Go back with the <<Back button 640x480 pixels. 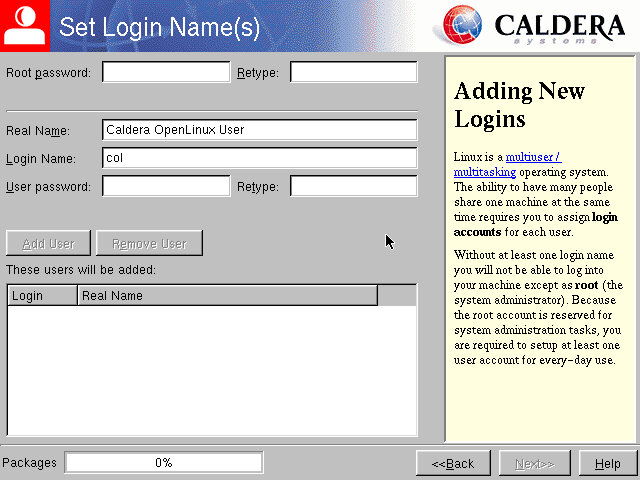coord(453,463)
